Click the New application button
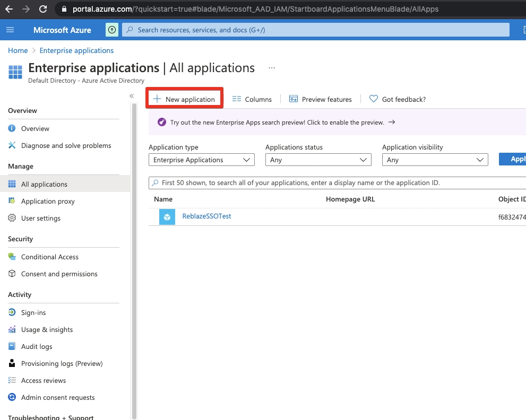 (184, 99)
